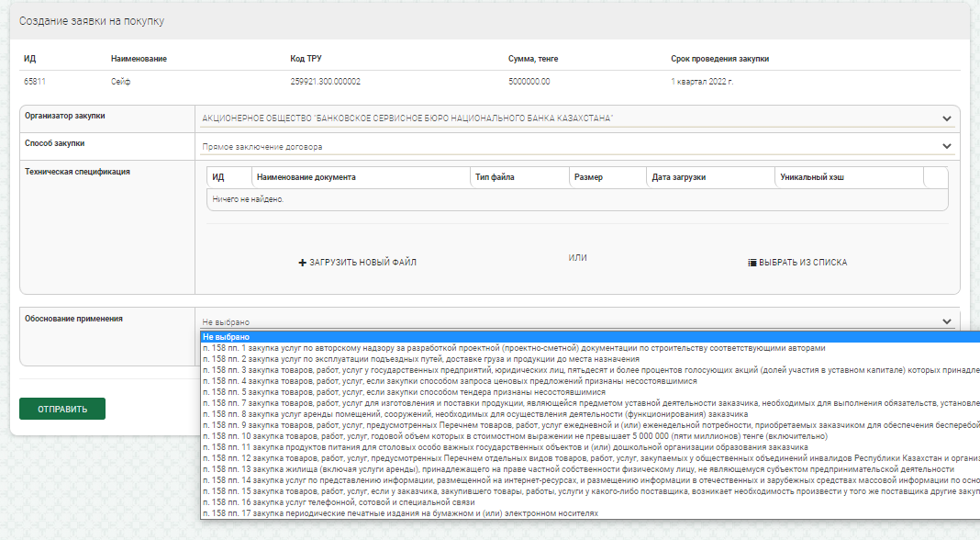The height and width of the screenshot is (540, 980).
Task: Click the Наименование документа column header
Action: coord(307,177)
